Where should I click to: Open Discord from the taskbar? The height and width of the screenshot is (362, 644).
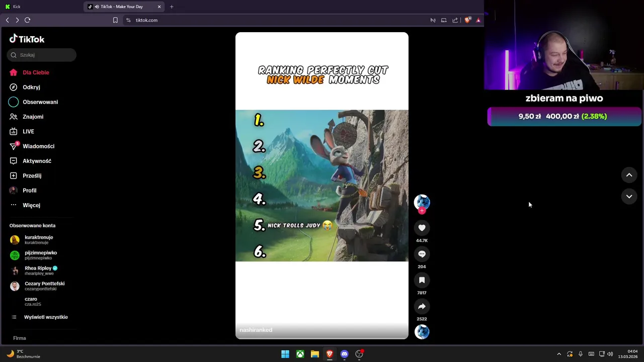coord(344,354)
